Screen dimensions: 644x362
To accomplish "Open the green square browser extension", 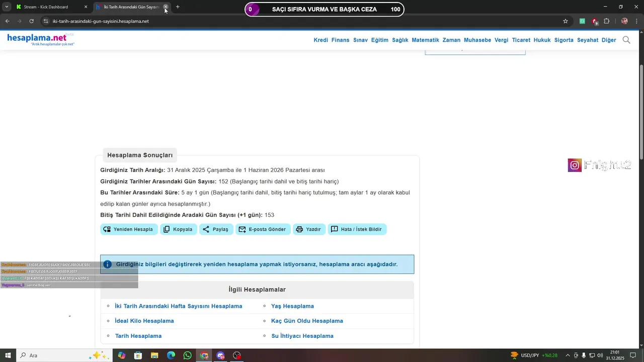I will [x=582, y=21].
